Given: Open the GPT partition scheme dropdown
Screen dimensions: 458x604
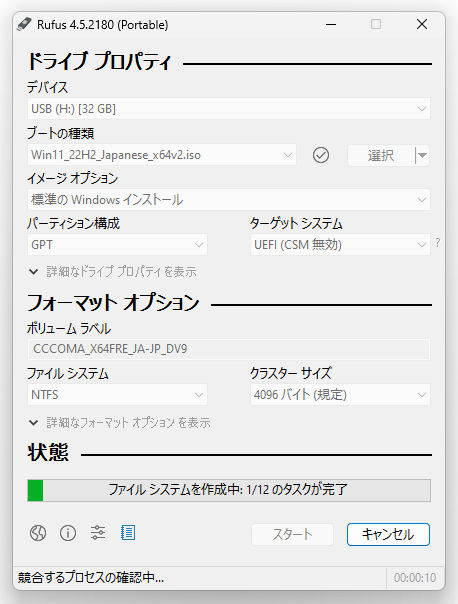Looking at the screenshot, I should 117,245.
